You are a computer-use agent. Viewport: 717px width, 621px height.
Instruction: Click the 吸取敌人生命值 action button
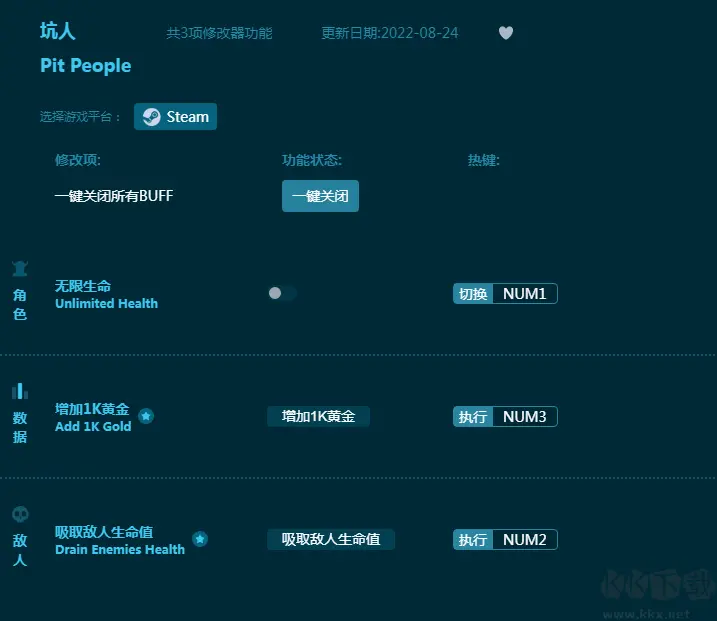[x=330, y=539]
